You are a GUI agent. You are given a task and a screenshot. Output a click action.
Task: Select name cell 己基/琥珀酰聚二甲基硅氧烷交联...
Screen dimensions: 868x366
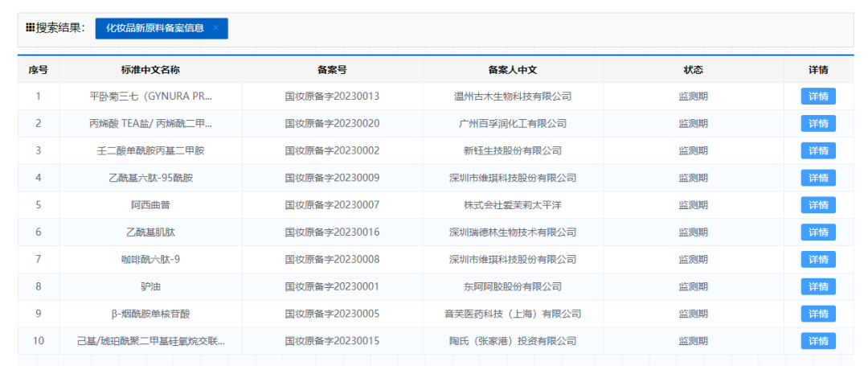pos(150,341)
